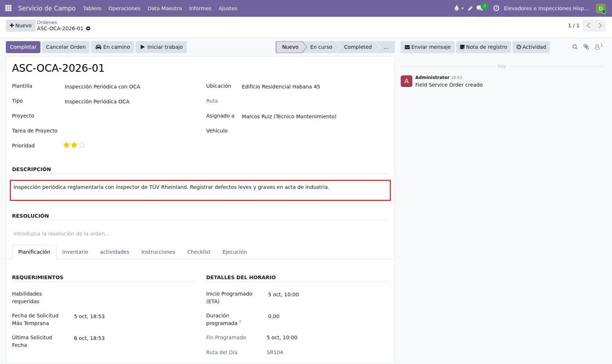The width and height of the screenshot is (612, 364).
Task: Set status to En curso
Action: 321,47
